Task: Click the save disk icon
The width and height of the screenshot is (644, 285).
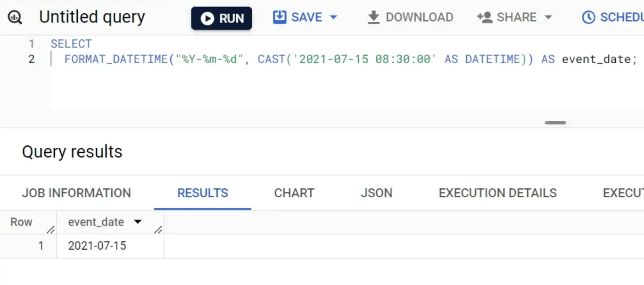Action: [280, 17]
